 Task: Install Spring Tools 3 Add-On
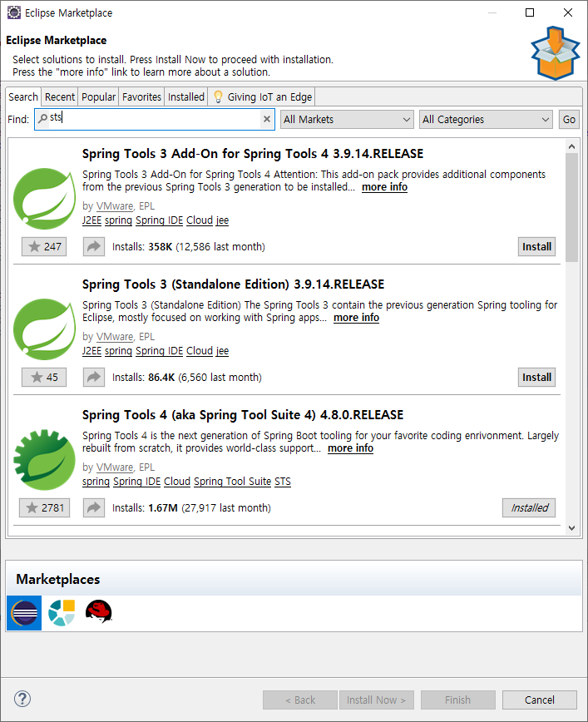(536, 246)
